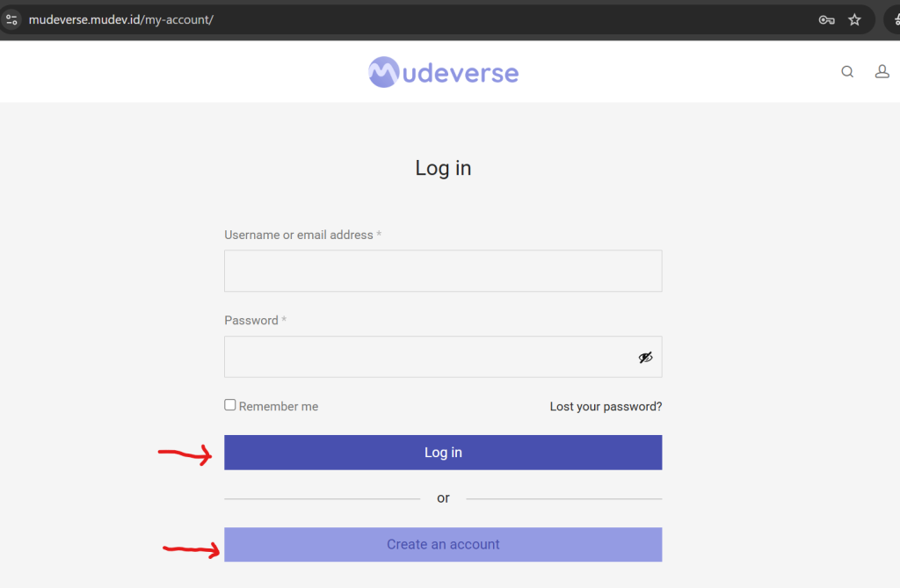Screen dimensions: 900x588
Task: Click the Create an account button
Action: tap(443, 544)
